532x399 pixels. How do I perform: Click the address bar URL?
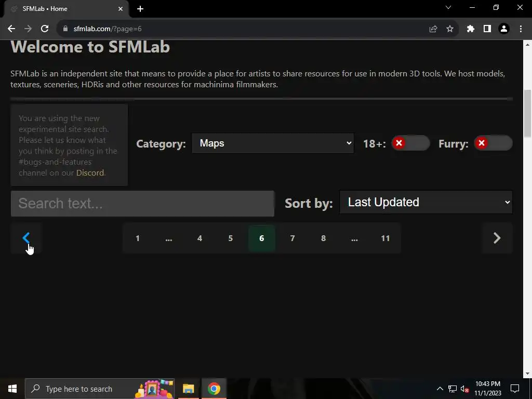click(108, 29)
